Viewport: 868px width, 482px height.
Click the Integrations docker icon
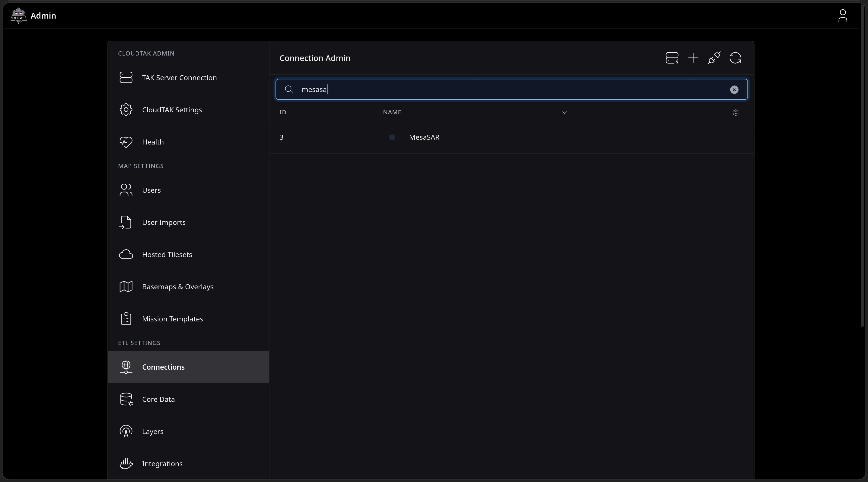point(126,464)
